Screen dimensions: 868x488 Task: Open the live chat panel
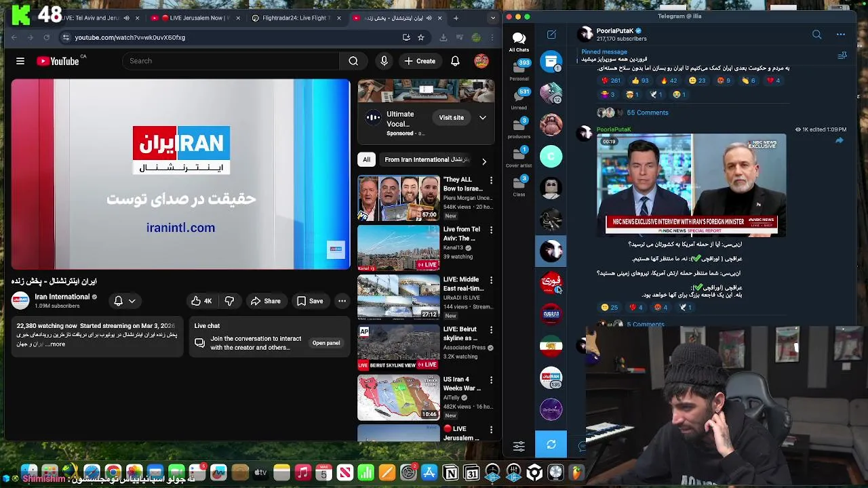point(326,343)
